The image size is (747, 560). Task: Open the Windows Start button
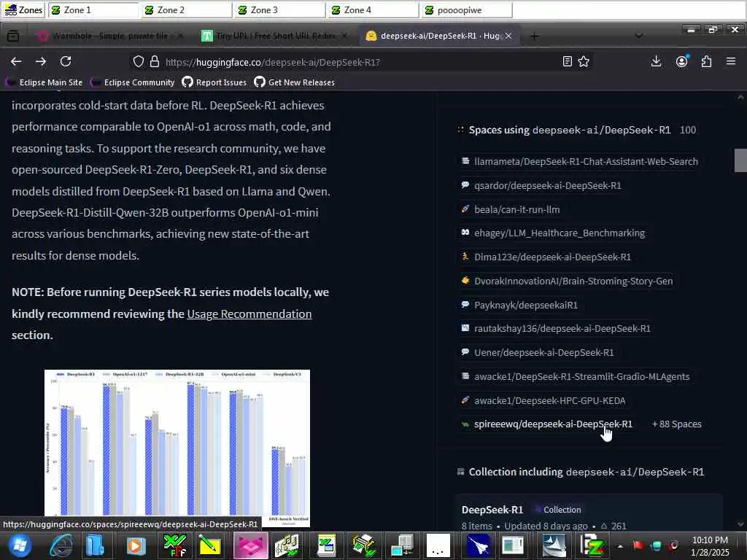(18, 545)
